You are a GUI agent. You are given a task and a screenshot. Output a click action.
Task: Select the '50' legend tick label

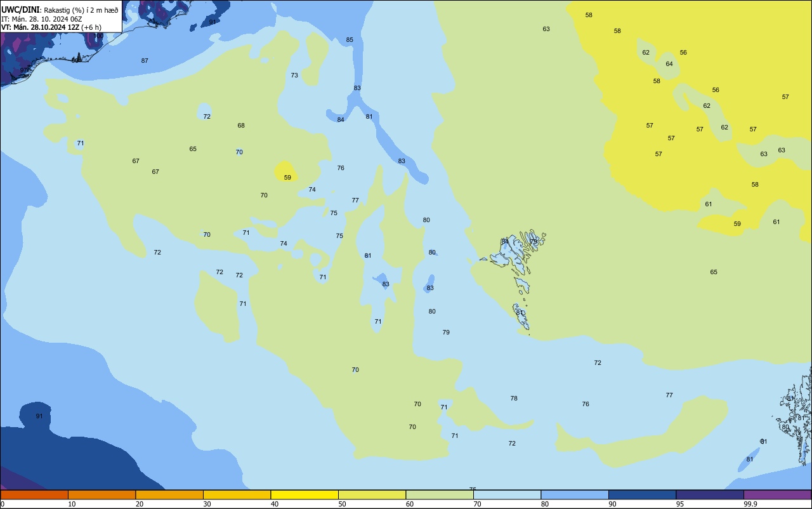pos(342,504)
